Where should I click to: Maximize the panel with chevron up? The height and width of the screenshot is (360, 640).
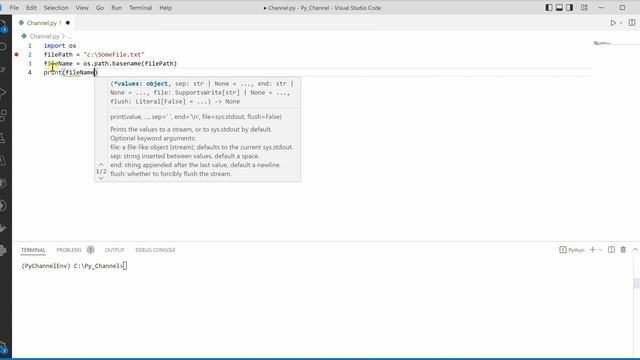pos(635,249)
